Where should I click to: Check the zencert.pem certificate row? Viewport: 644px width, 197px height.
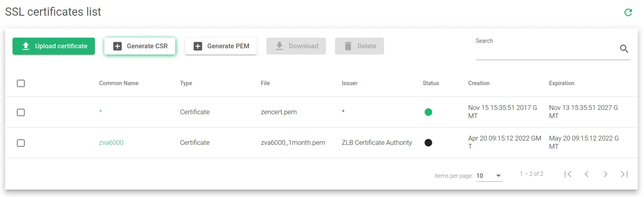(x=21, y=112)
